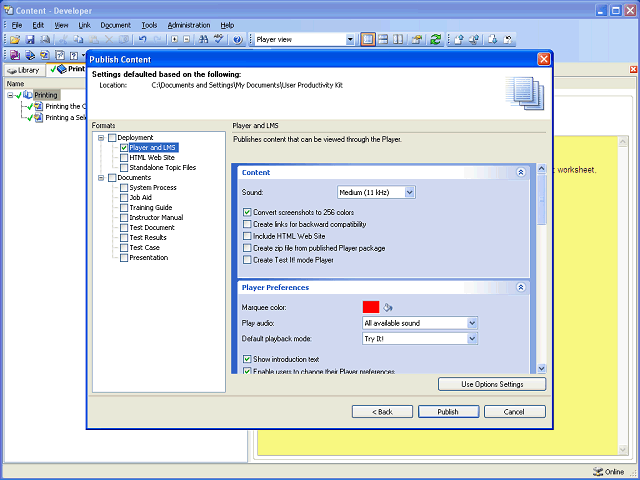Uncheck Convert screenshots to 256 colors
Viewport: 640px width, 480px height.
pos(247,212)
